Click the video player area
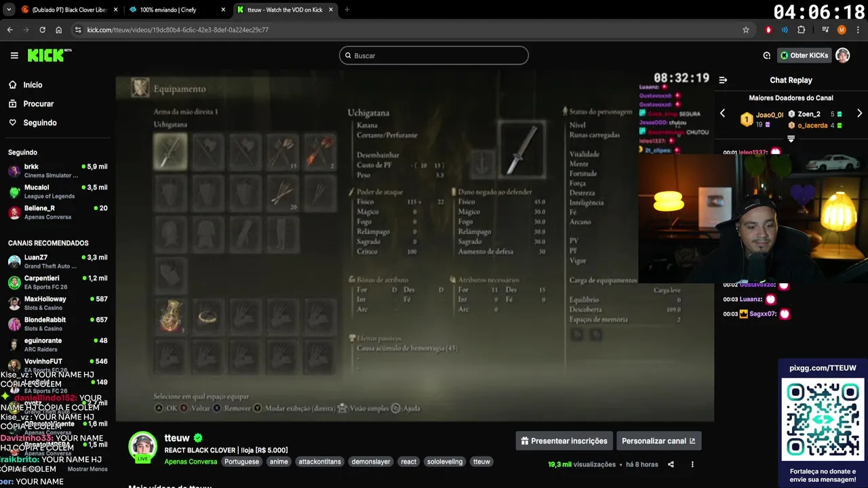The image size is (868, 488). [x=415, y=247]
